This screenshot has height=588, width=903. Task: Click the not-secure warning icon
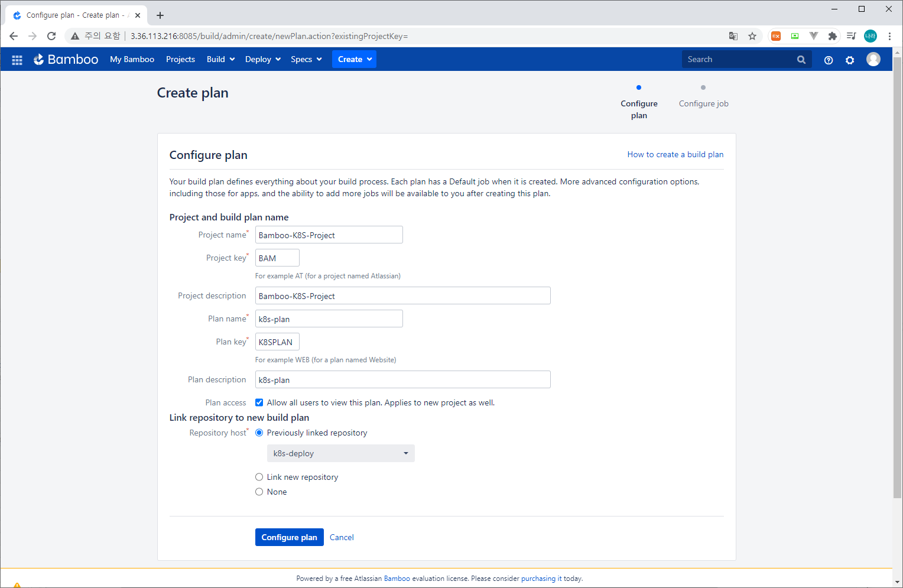(75, 36)
